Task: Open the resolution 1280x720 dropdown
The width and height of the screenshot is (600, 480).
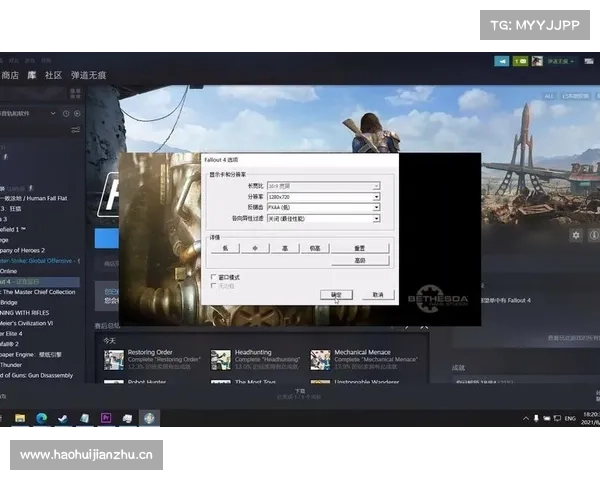Action: pyautogui.click(x=323, y=197)
